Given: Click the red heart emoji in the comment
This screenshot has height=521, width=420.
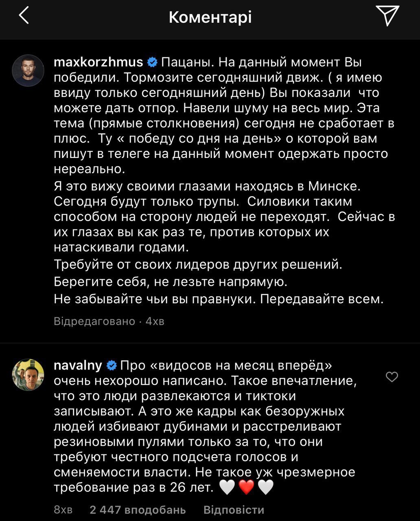Looking at the screenshot, I should 246,487.
